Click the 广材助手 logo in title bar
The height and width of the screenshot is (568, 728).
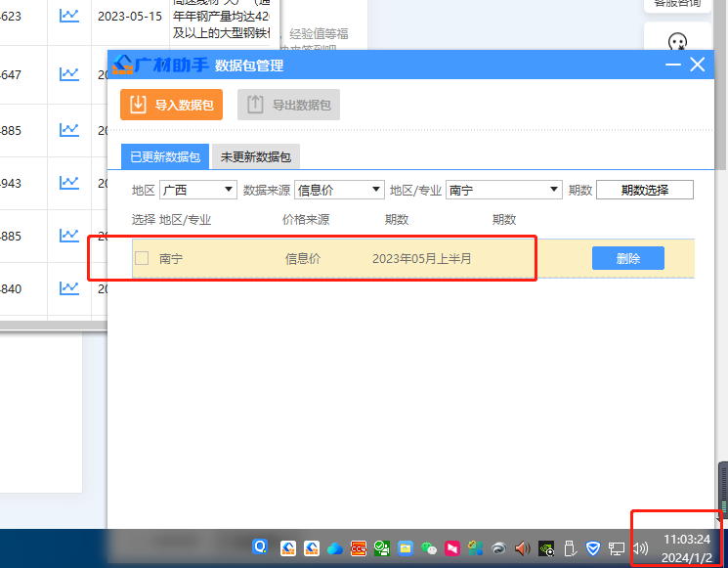[160, 65]
